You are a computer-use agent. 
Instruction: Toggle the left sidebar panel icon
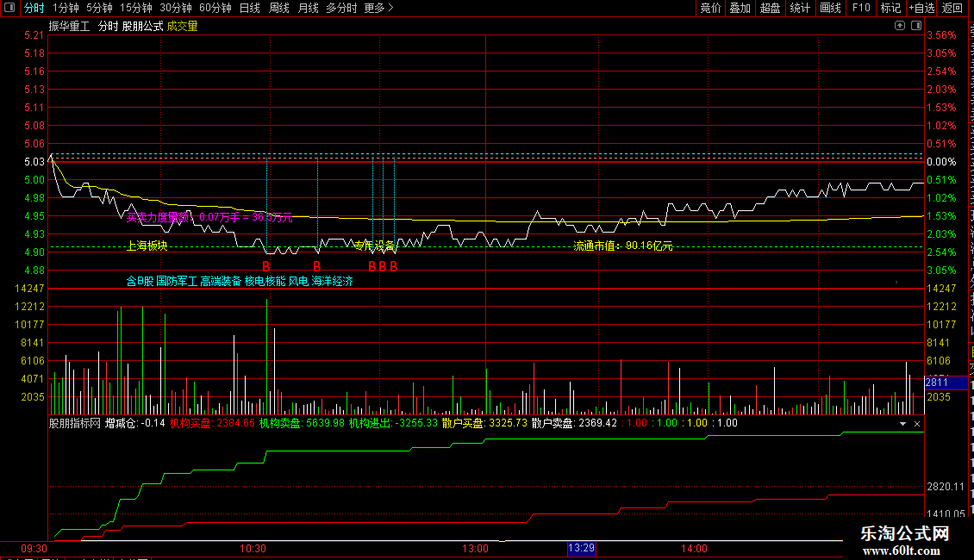9,8
